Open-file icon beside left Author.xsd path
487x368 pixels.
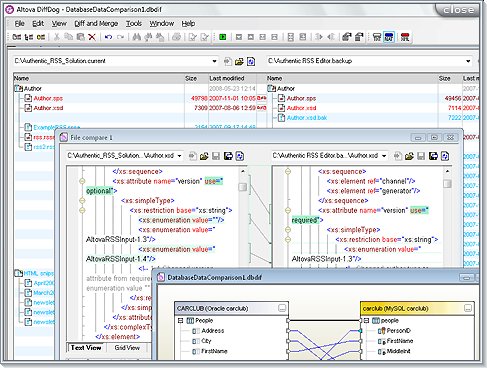coord(204,156)
